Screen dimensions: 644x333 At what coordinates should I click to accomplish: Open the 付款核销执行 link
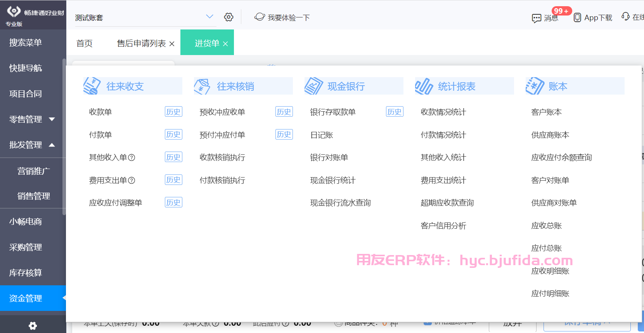tap(222, 180)
